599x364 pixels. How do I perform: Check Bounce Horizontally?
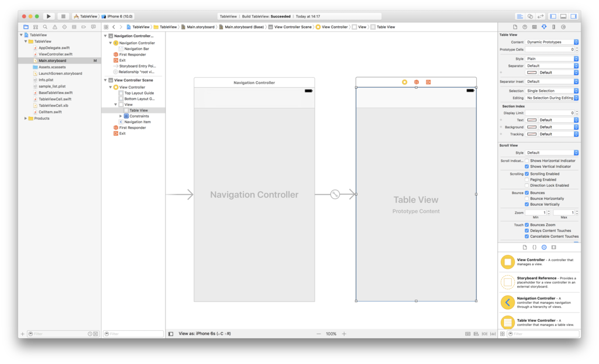click(x=527, y=199)
